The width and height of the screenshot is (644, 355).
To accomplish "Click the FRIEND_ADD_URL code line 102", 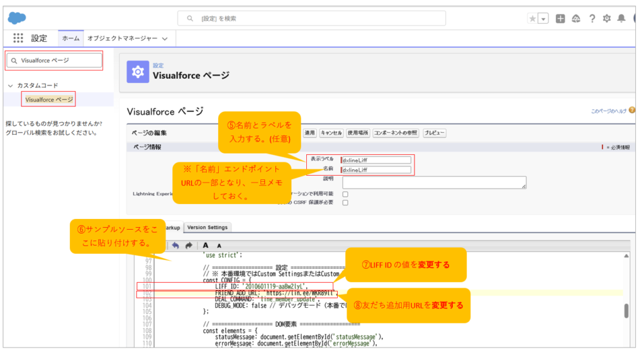I will click(275, 293).
